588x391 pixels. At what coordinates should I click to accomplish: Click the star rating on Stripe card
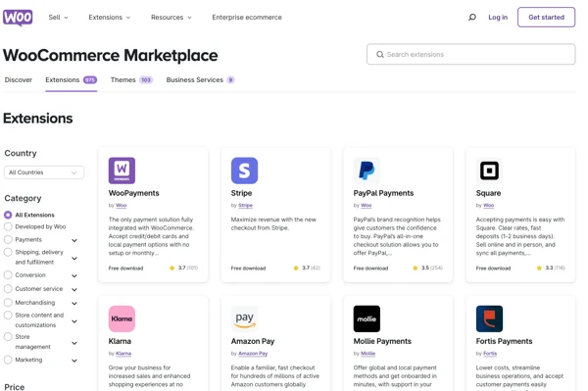click(x=307, y=269)
